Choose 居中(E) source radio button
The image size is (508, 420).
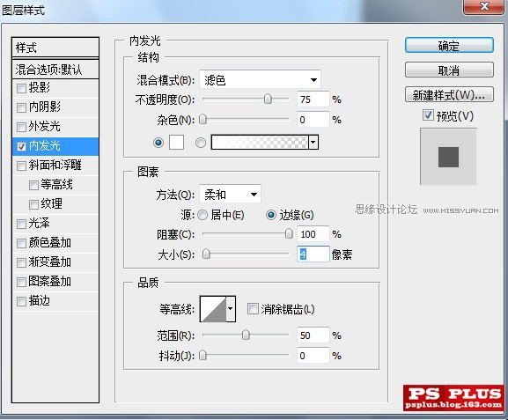coord(202,215)
